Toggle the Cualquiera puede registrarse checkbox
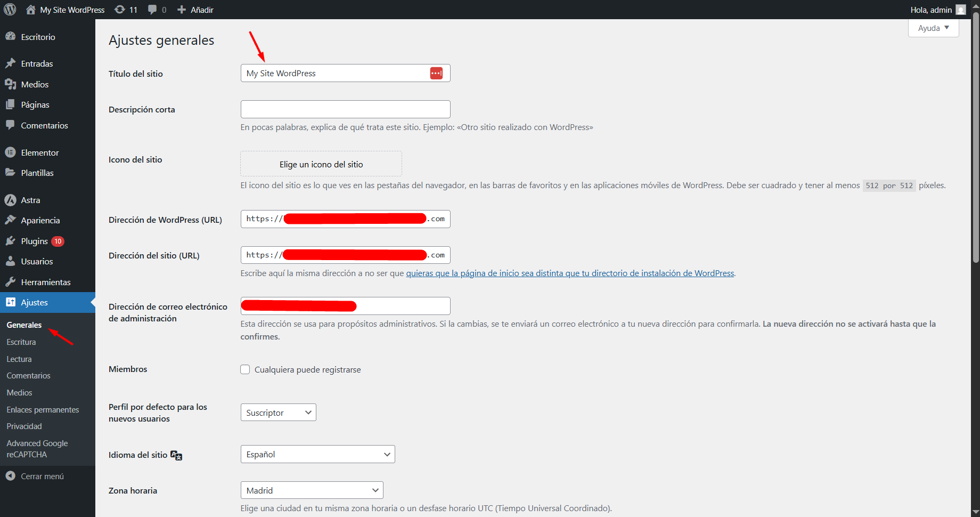Screen dimensions: 980x517 pos(245,369)
